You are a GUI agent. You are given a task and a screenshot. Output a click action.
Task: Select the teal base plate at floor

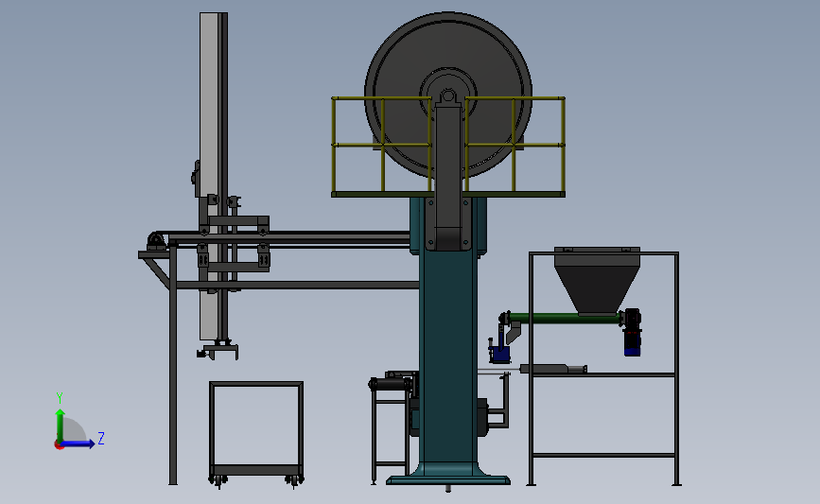[x=447, y=479]
